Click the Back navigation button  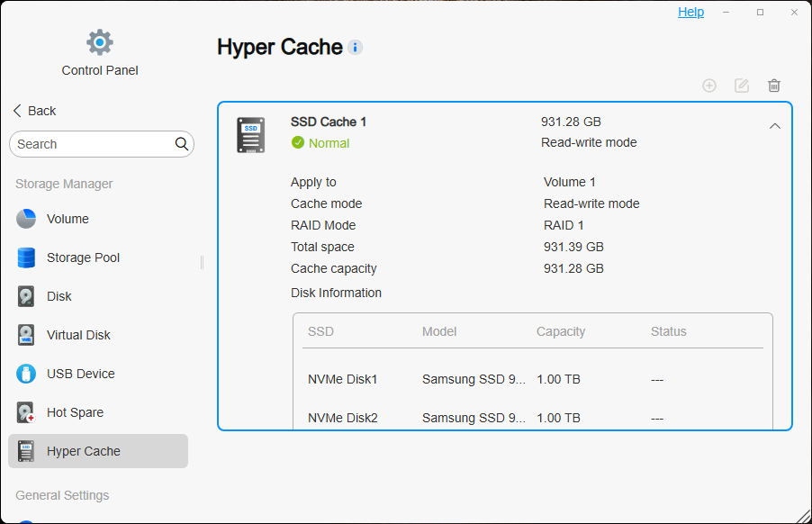(34, 111)
